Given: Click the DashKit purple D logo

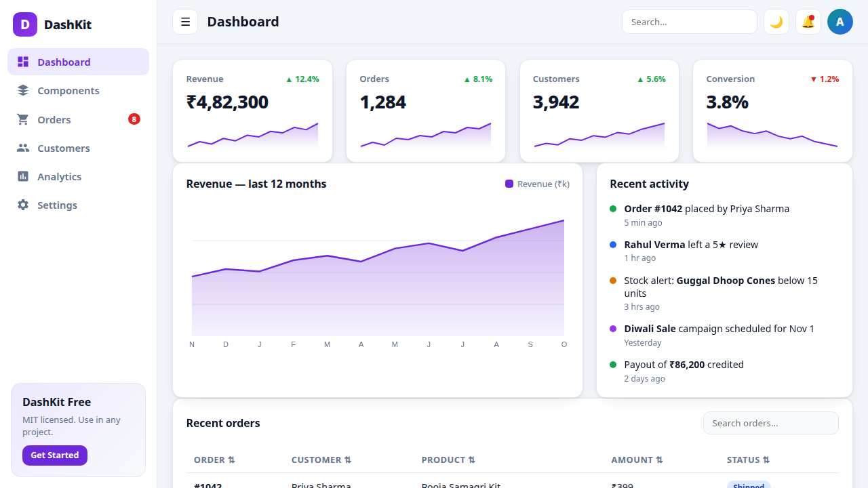Looking at the screenshot, I should (25, 24).
